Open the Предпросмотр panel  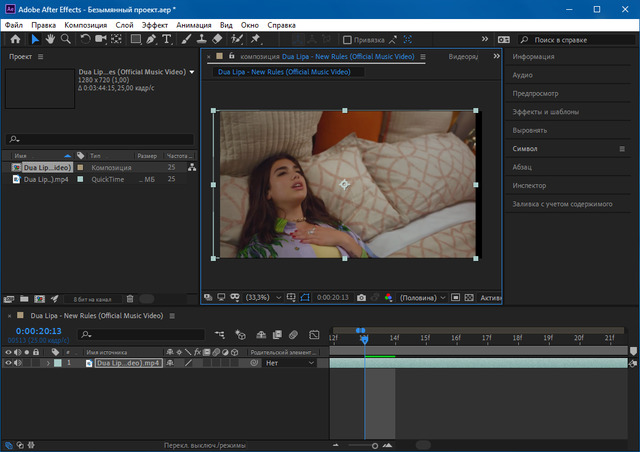point(535,93)
